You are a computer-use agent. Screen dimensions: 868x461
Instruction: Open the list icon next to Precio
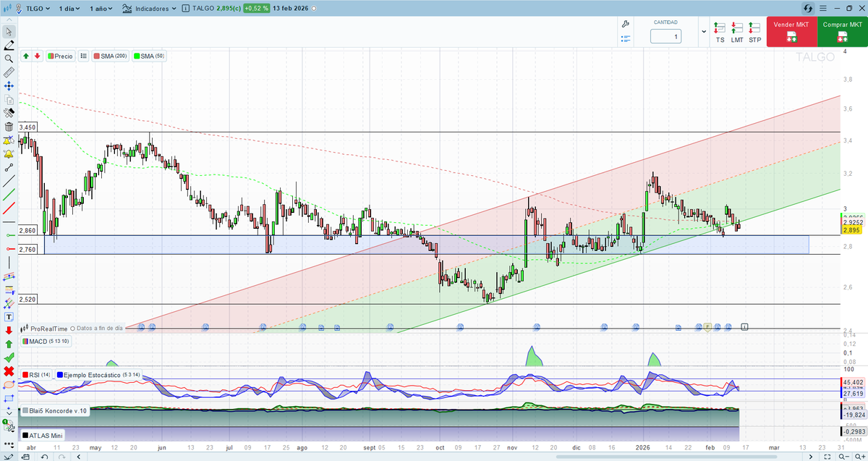83,56
